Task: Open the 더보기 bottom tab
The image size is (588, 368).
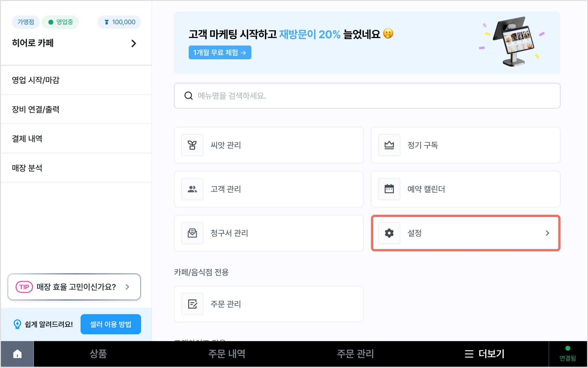Action: (485, 354)
